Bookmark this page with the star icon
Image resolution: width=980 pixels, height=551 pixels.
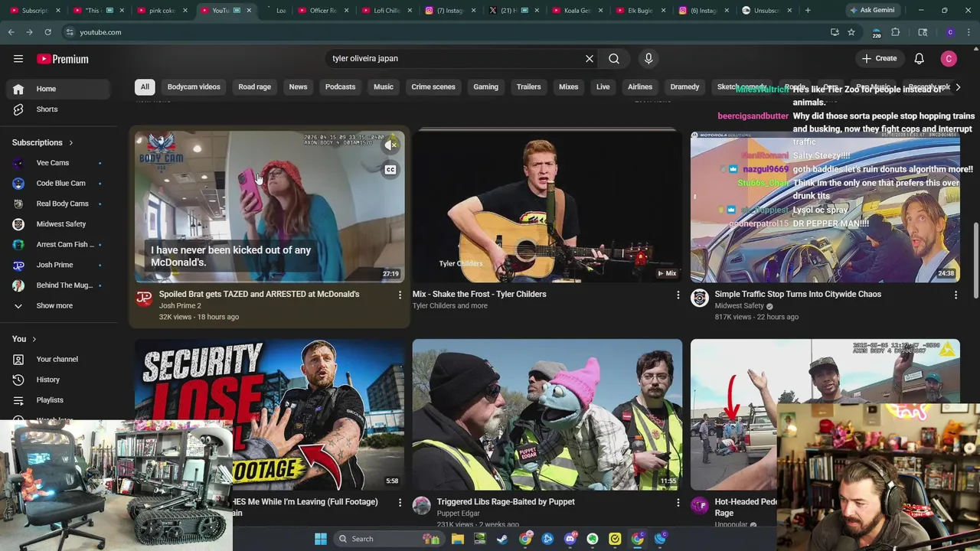click(851, 32)
